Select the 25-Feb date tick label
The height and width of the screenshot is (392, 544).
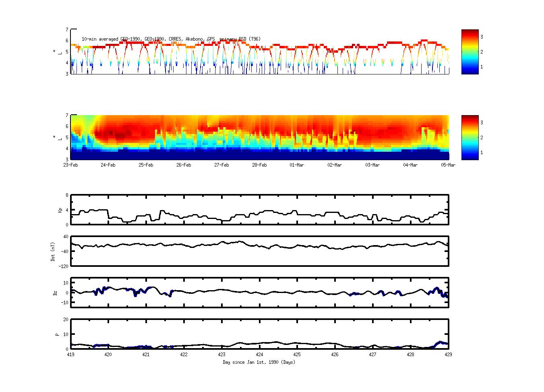146,165
